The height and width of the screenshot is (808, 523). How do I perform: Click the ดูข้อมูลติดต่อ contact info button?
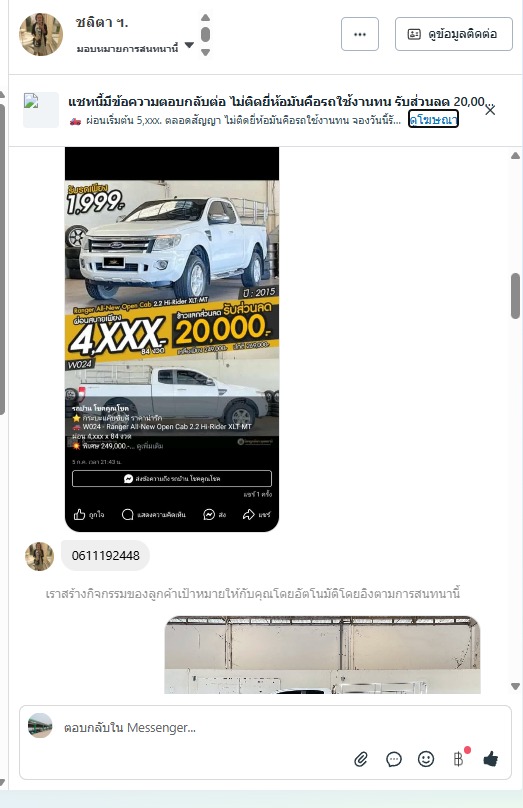tap(453, 34)
